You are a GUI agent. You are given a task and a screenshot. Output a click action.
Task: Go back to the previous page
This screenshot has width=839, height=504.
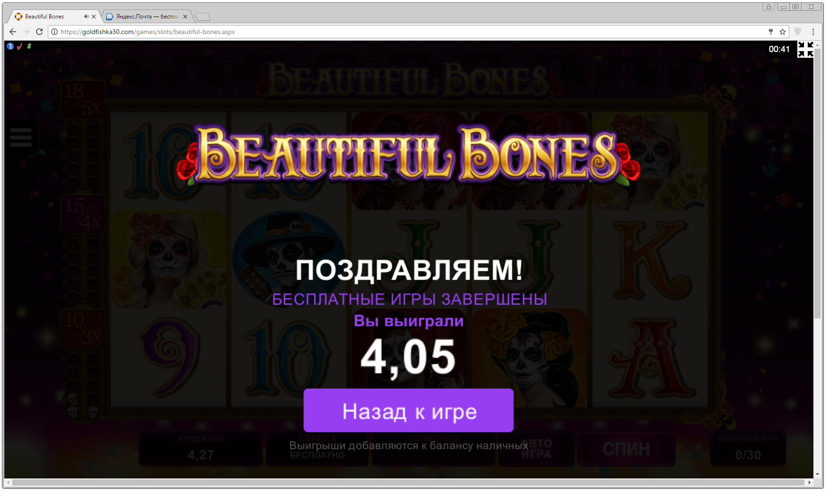(13, 32)
